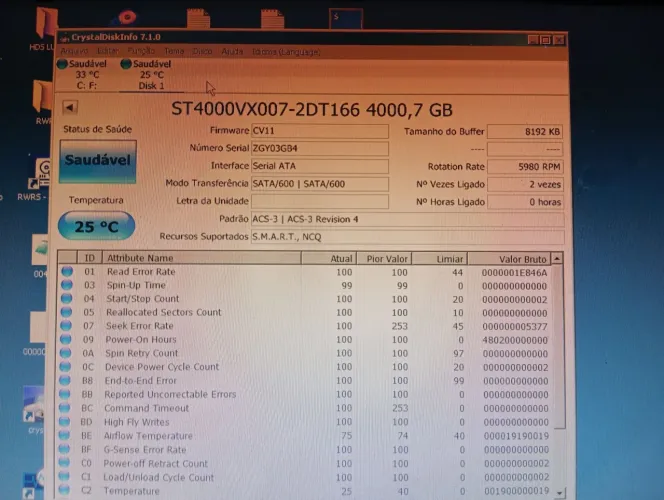Image resolution: width=664 pixels, height=500 pixels.
Task: Open the Editar menu
Action: point(108,51)
